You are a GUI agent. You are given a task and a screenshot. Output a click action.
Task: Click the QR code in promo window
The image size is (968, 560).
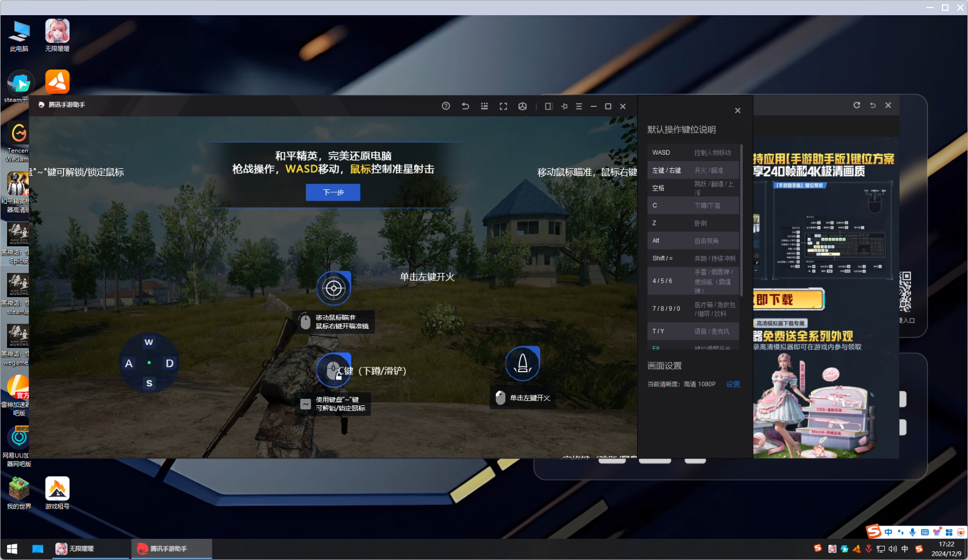[x=905, y=292]
